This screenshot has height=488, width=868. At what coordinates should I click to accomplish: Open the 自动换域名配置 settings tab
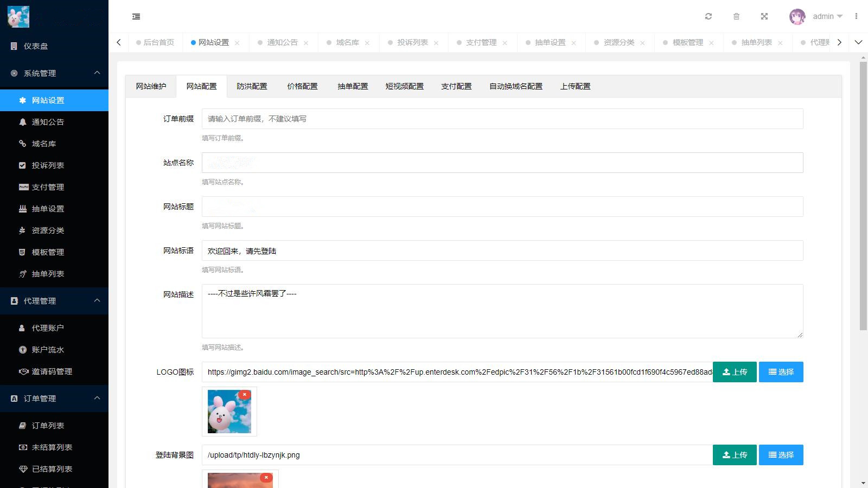point(516,86)
